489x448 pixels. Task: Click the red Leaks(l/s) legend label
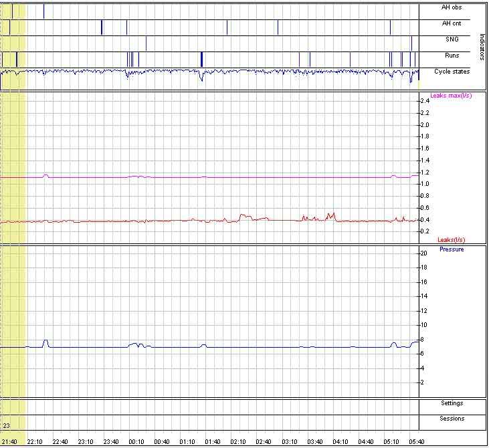pyautogui.click(x=450, y=240)
